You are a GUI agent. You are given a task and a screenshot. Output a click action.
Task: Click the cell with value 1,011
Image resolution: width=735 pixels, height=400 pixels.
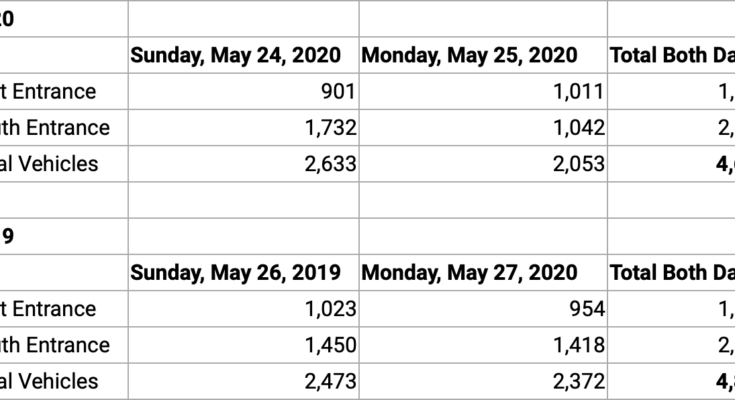click(483, 92)
